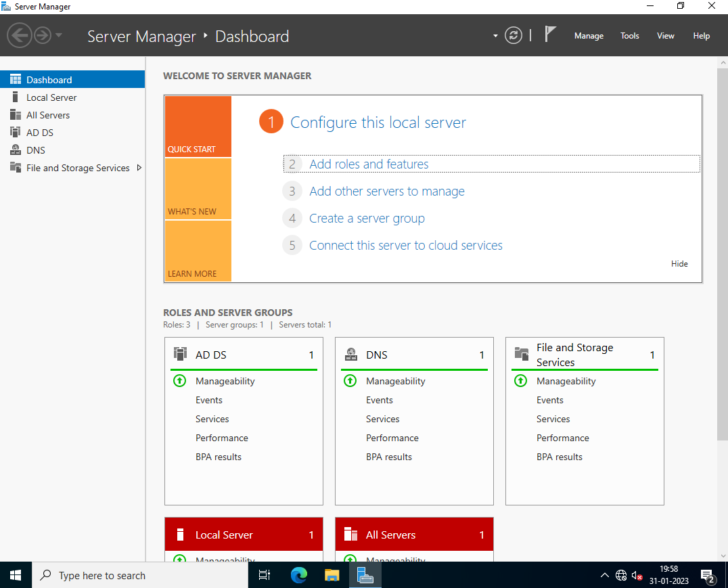The height and width of the screenshot is (588, 728).
Task: Open File Explorer from the taskbar
Action: [332, 575]
